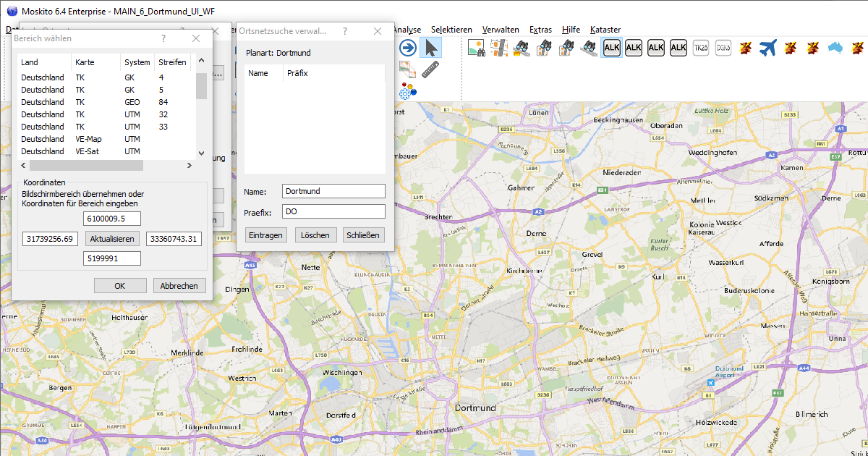
Task: Open the Kataster menu
Action: coord(605,30)
